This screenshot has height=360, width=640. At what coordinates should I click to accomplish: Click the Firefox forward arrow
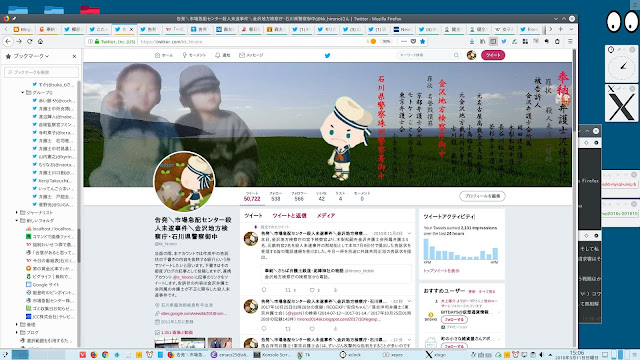(x=19, y=41)
